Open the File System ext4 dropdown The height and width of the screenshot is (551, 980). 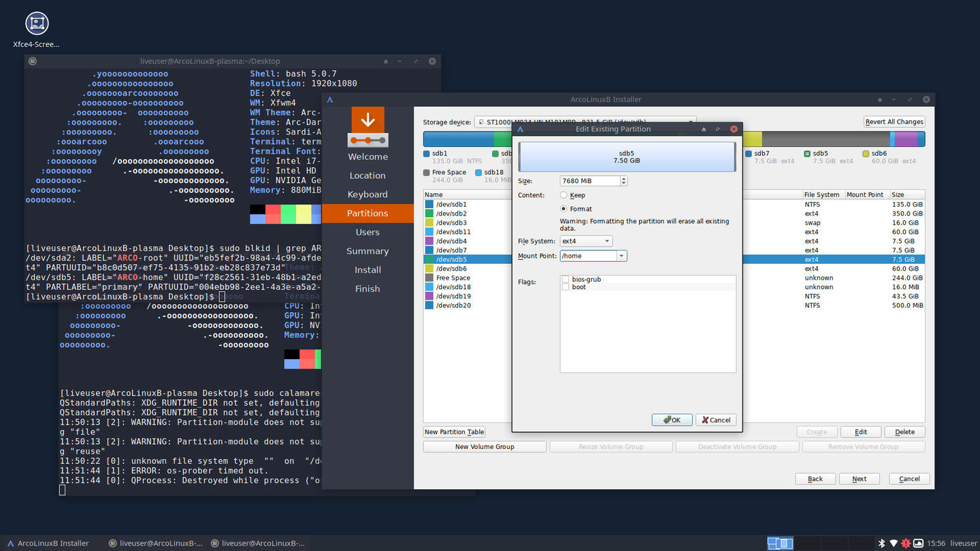click(586, 241)
